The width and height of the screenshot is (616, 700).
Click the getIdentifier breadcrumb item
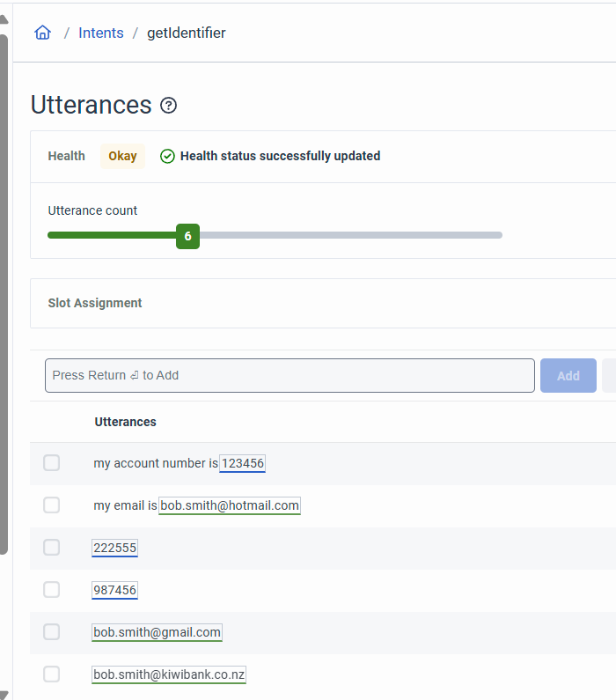click(x=187, y=33)
